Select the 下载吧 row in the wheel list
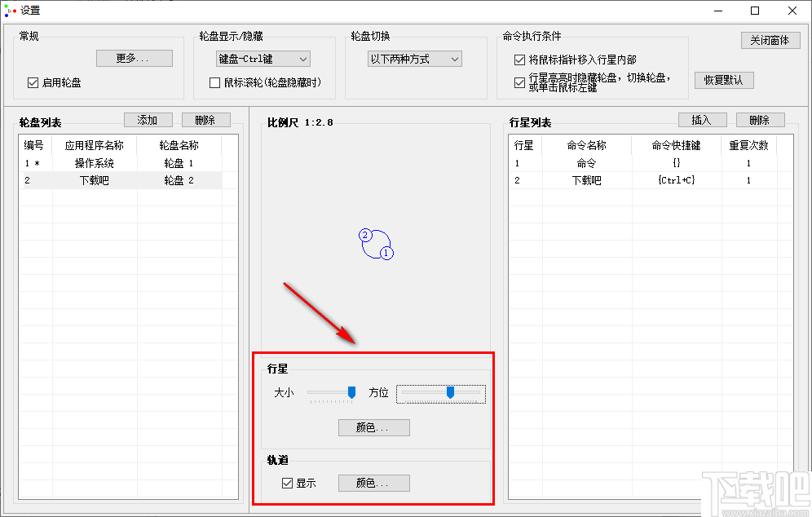The image size is (812, 517). 94,180
